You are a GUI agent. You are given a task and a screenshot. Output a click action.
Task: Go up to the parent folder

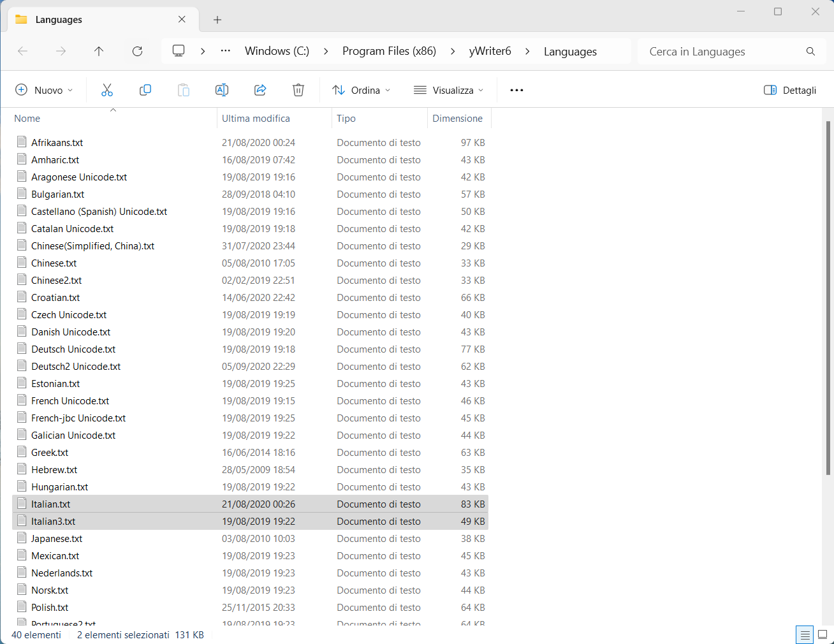[x=99, y=52]
